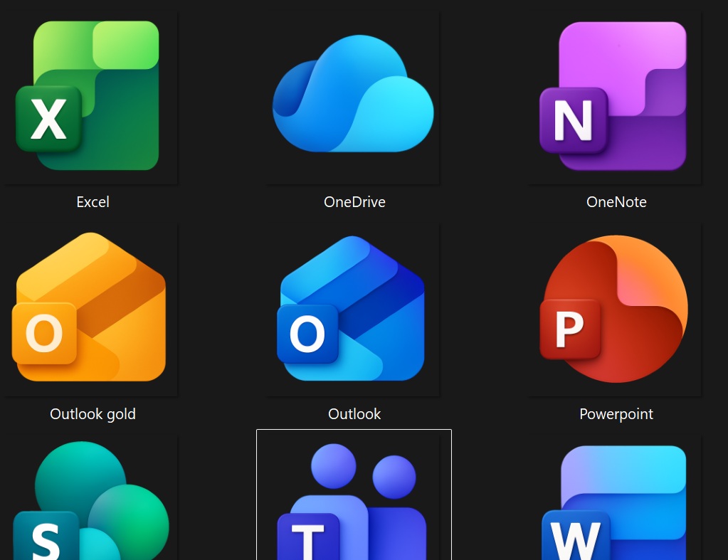Open the Excel icon thumbnail

pos(89,96)
